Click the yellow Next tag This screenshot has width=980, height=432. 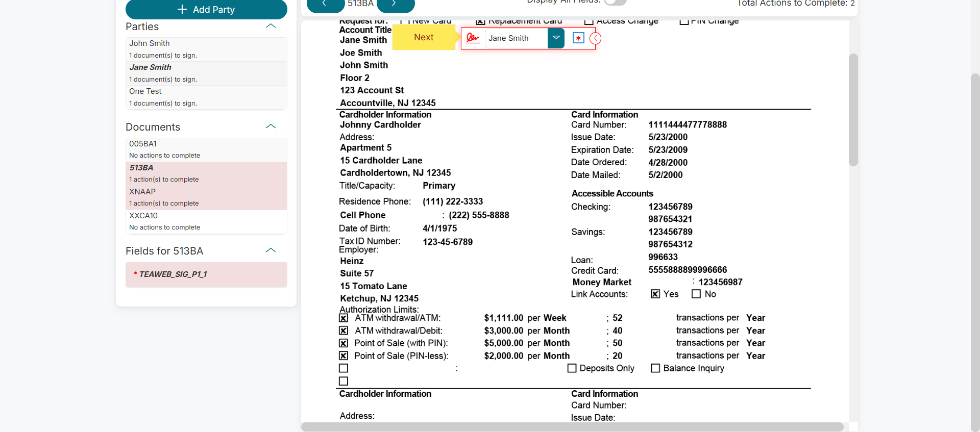424,37
